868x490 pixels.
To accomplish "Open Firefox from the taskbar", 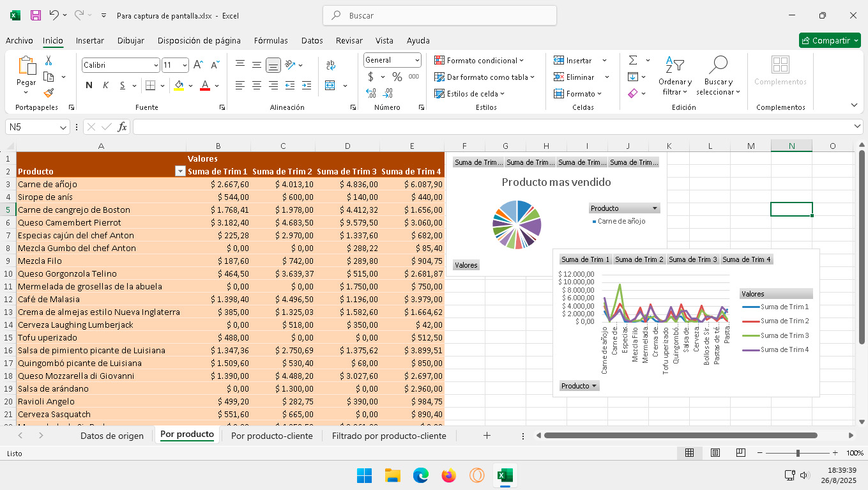I will pyautogui.click(x=449, y=475).
